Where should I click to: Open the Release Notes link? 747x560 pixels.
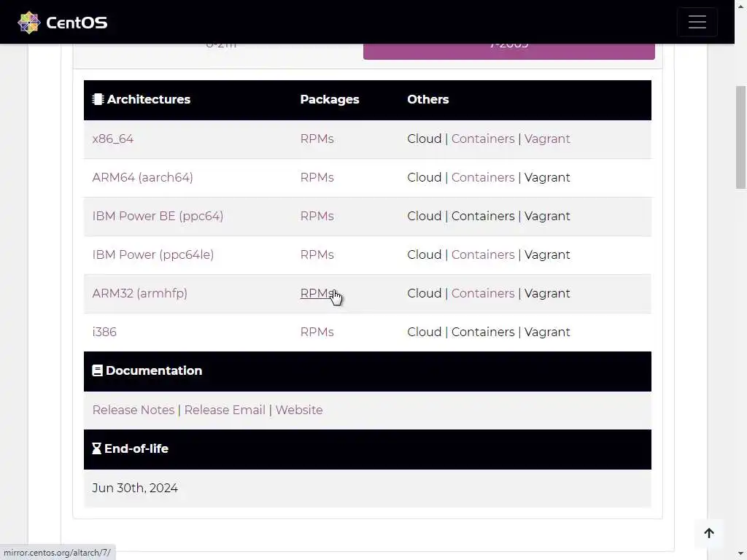click(x=133, y=410)
